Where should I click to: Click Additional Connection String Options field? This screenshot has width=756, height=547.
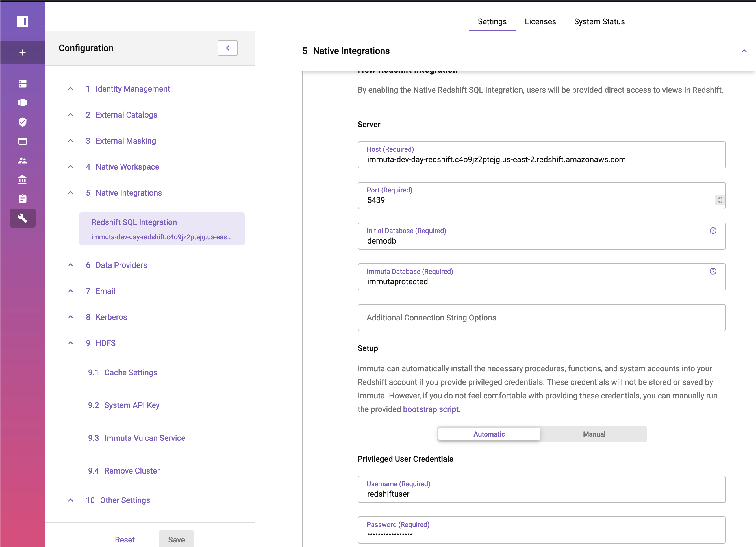[542, 318]
